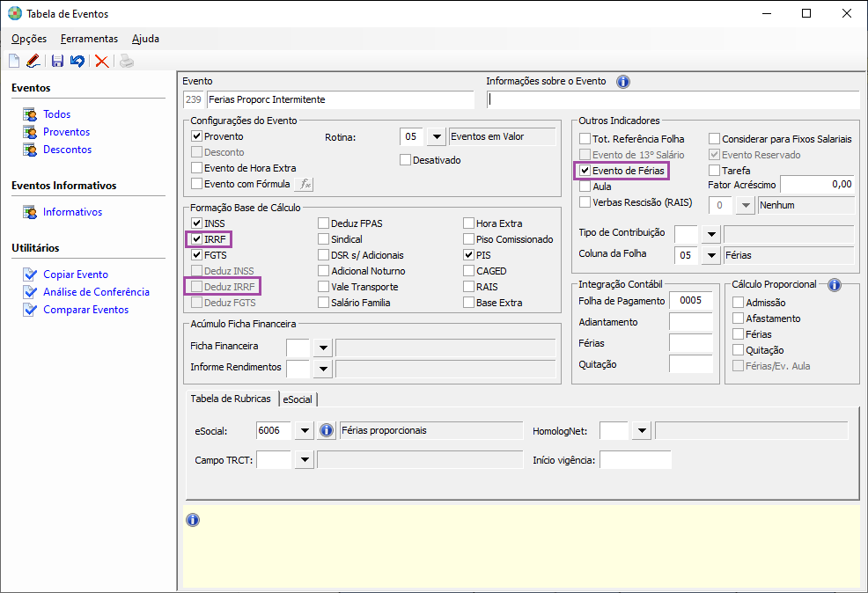Click the Print toolbar icon
The height and width of the screenshot is (593, 868).
pyautogui.click(x=127, y=61)
